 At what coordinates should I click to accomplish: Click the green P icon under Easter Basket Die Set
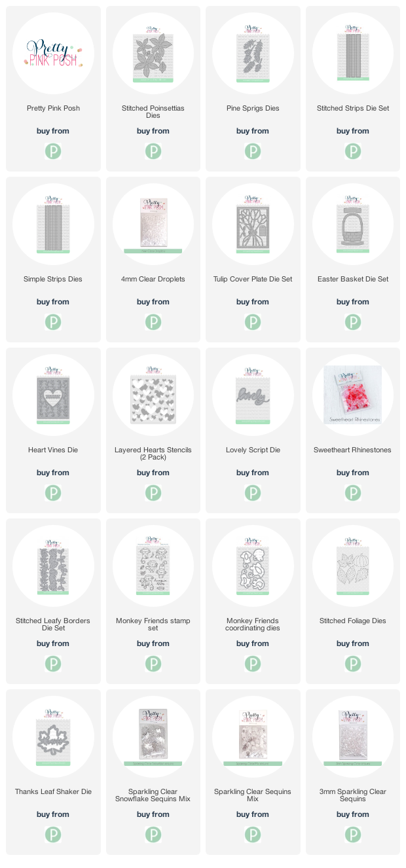(x=353, y=323)
